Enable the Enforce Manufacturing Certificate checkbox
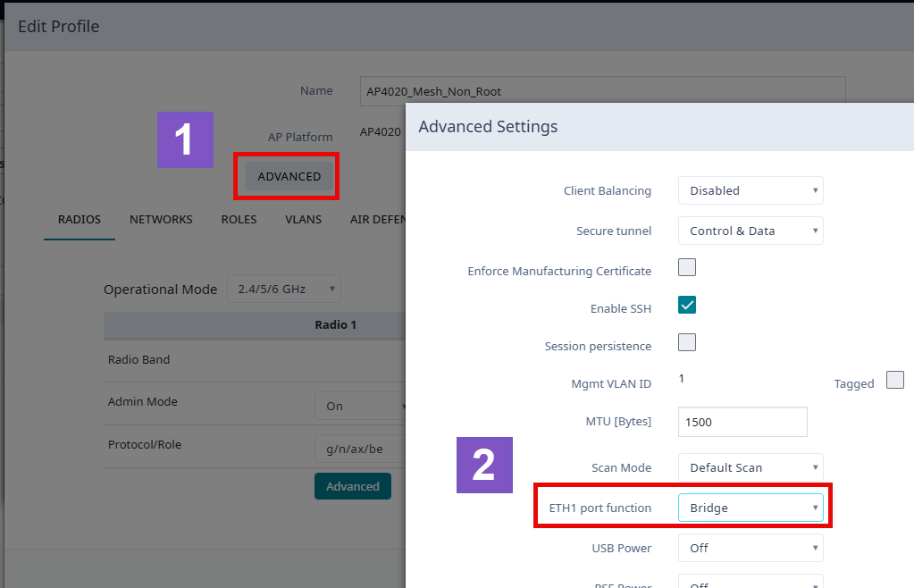914x588 pixels. (686, 266)
